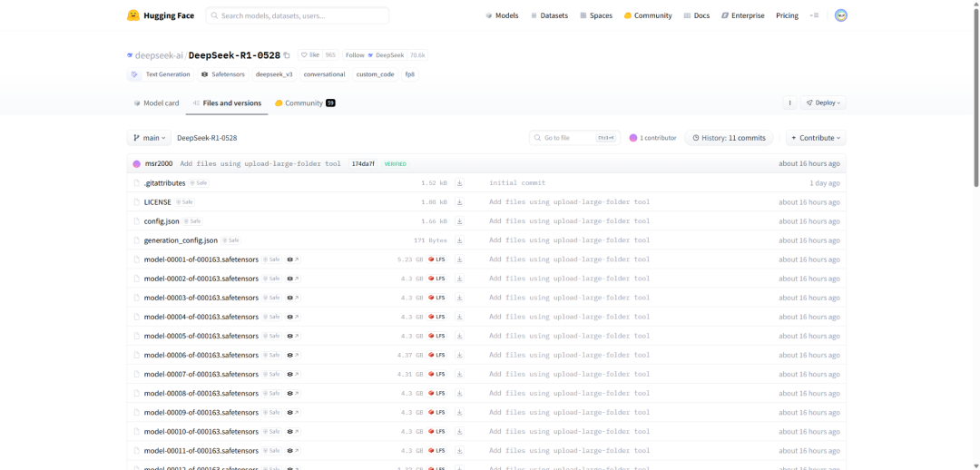Click the Safe badge next to config.json

coord(192,221)
